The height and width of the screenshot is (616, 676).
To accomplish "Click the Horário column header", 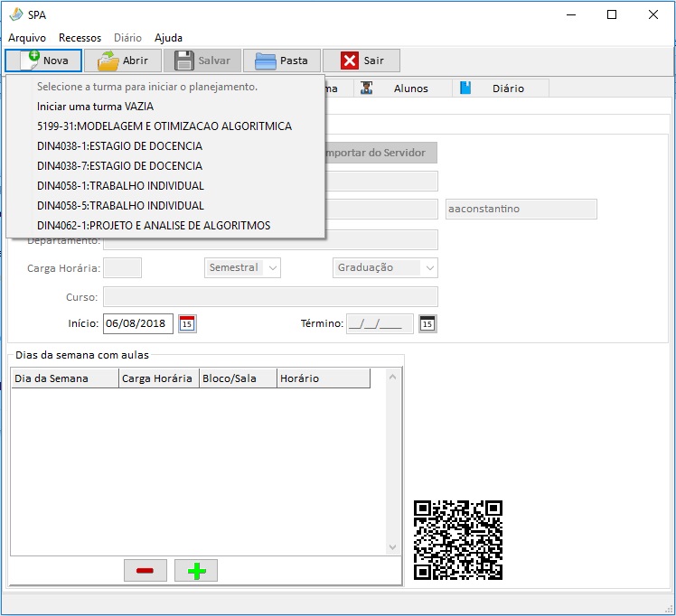I will 323,378.
